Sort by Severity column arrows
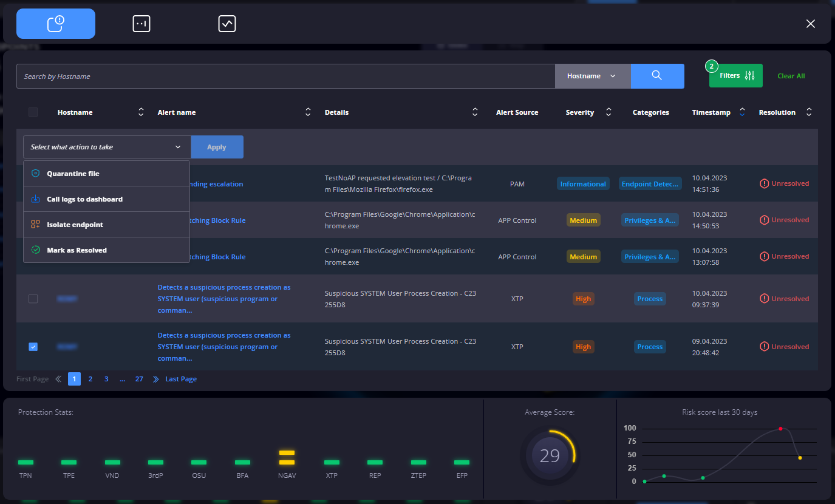This screenshot has width=835, height=504. click(x=608, y=112)
